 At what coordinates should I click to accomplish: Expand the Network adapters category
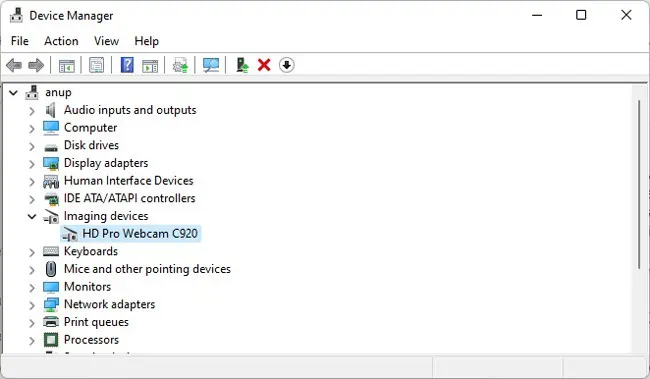[32, 305]
